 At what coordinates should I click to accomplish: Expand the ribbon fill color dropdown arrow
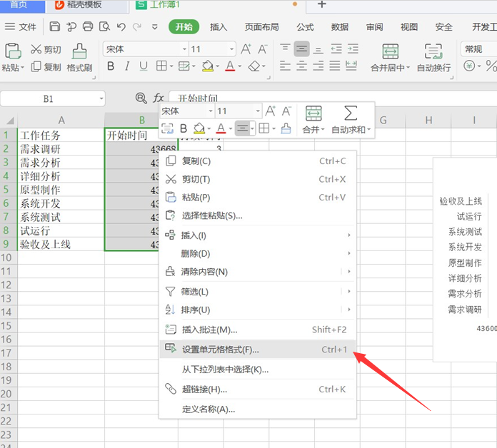217,66
